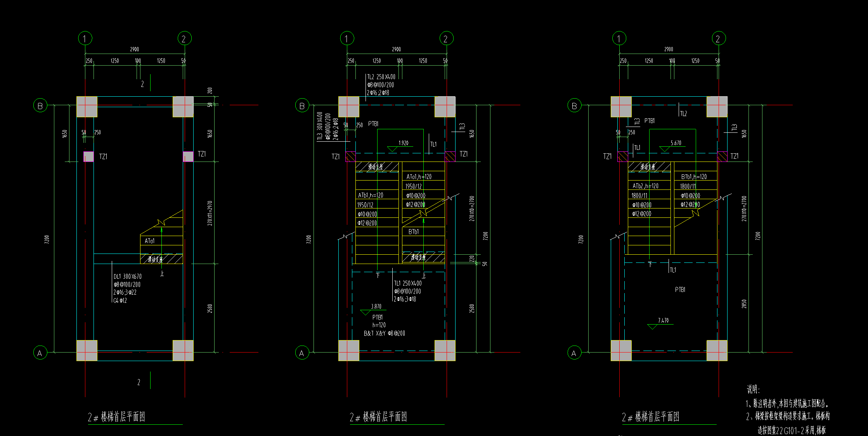The image size is (868, 436).
Task: Select the 'ATb2,h=120' stair slab label
Action: [645, 186]
